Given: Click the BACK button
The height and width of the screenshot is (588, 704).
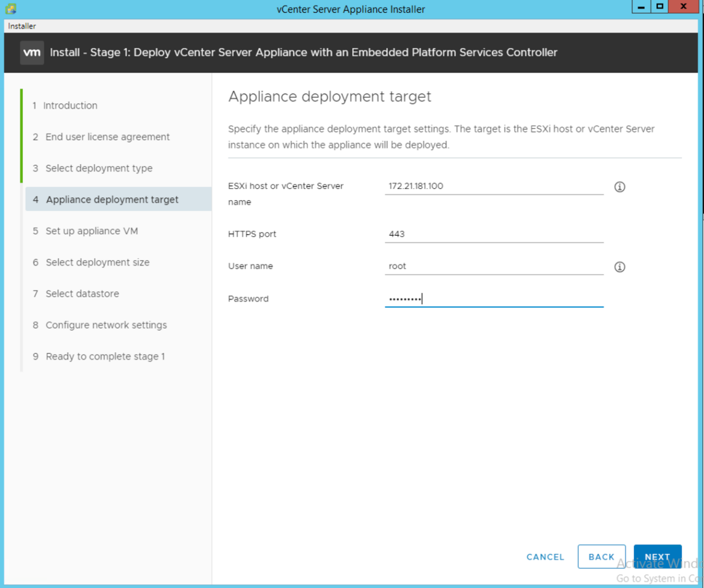Looking at the screenshot, I should click(x=601, y=556).
